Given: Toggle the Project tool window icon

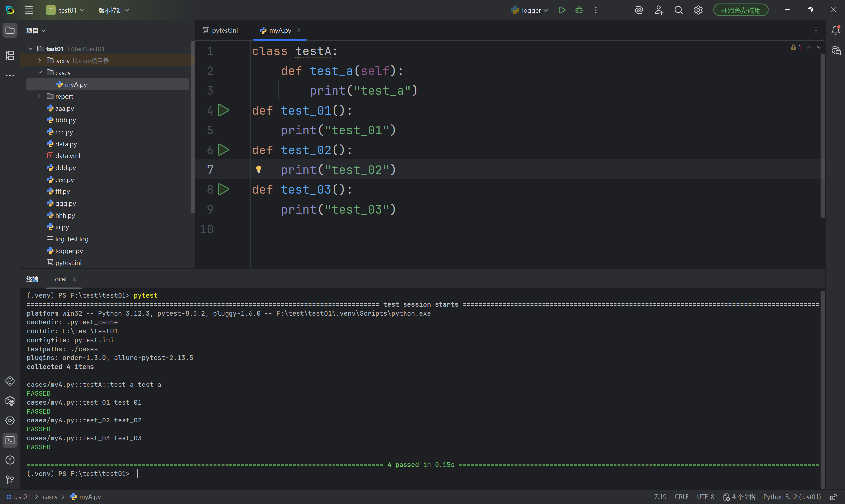Looking at the screenshot, I should tap(10, 31).
